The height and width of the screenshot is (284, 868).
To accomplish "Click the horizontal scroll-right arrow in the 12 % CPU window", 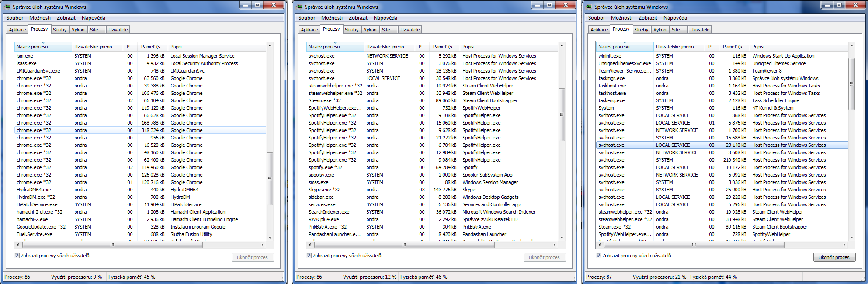I will tap(554, 245).
